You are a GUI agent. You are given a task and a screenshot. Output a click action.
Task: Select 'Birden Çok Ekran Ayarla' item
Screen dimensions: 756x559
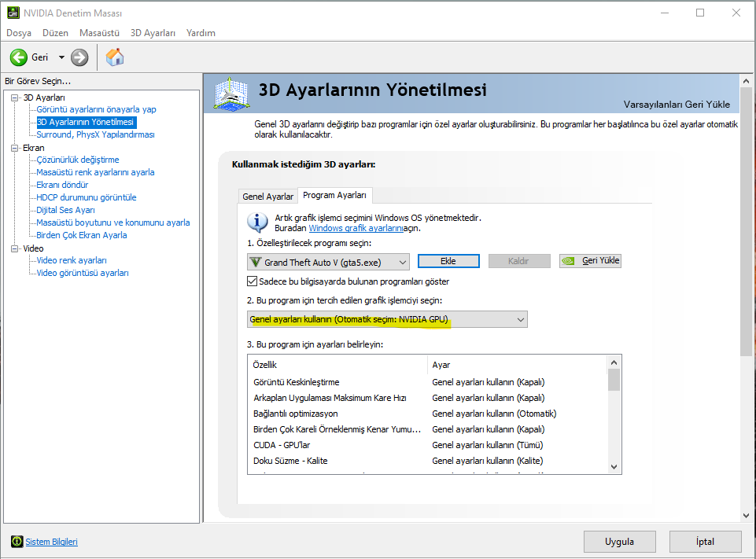click(82, 235)
